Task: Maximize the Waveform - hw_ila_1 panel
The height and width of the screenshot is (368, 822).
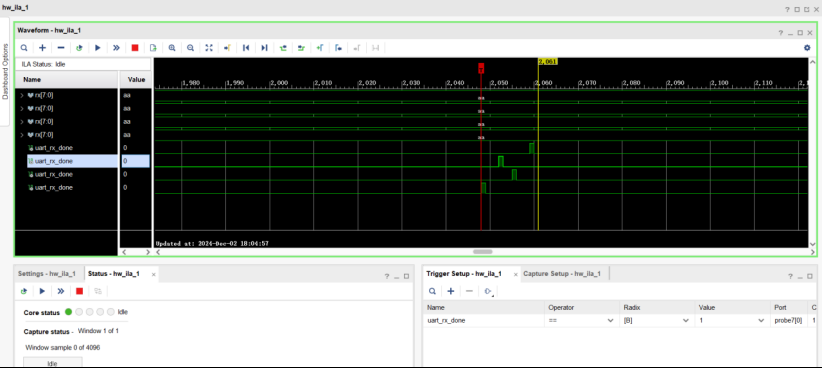Action: (x=800, y=33)
